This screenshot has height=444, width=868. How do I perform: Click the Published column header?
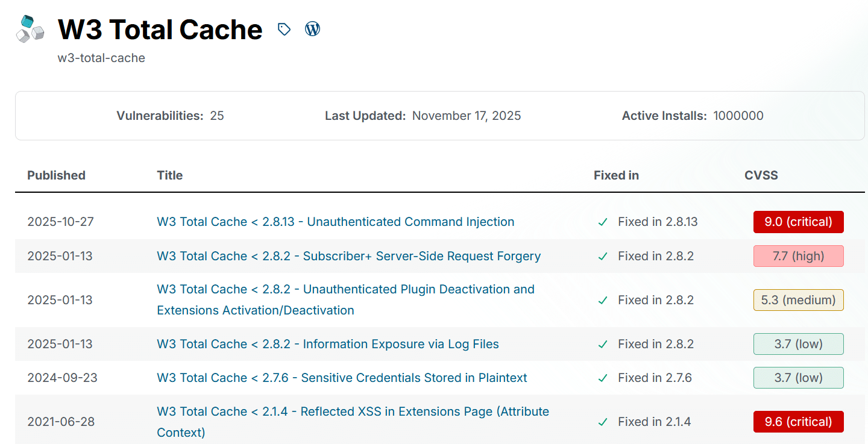(56, 175)
